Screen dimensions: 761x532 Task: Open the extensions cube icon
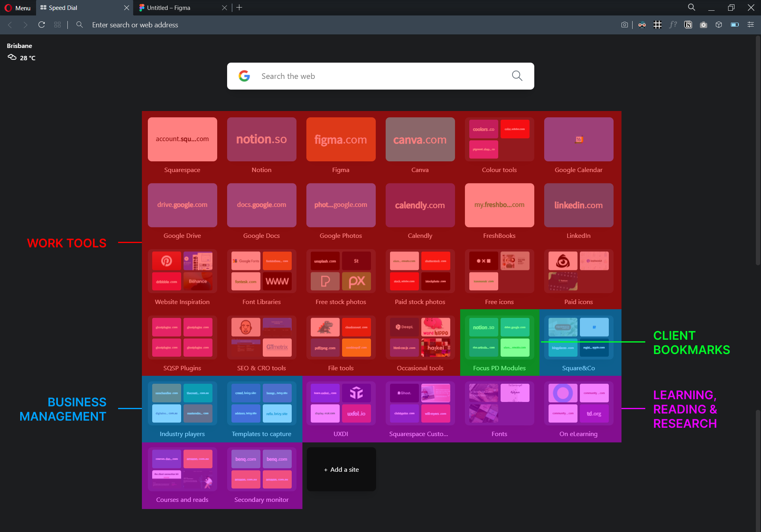[x=719, y=25]
